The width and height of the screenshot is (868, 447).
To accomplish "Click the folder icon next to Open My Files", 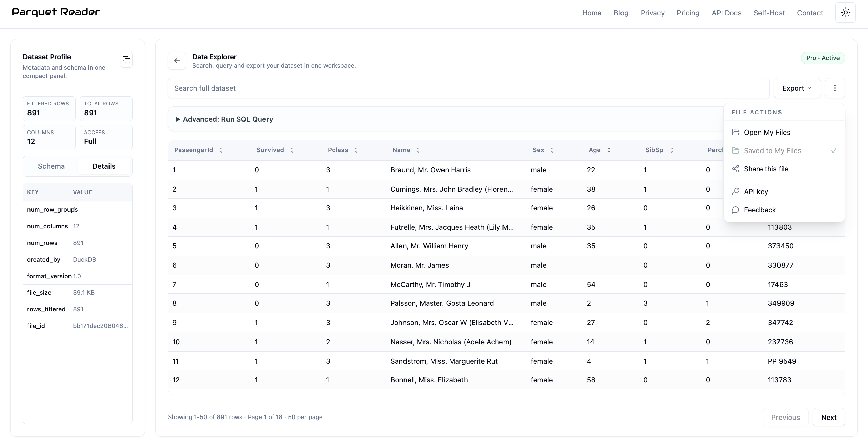I will [735, 132].
